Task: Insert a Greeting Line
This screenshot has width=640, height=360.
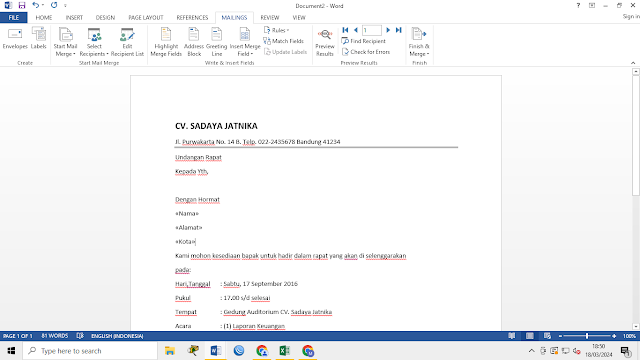Action: [216, 42]
